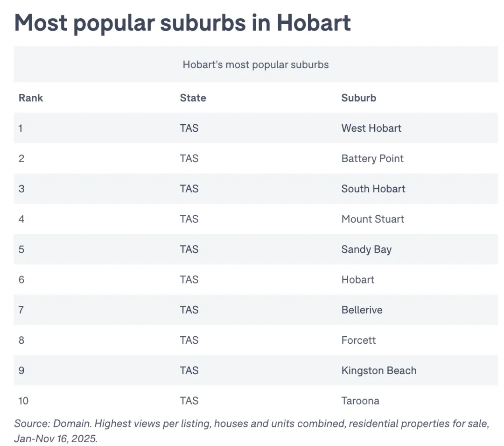Screen dimensions: 504x446
Task: Click the rank number 10 cell
Action: point(23,401)
